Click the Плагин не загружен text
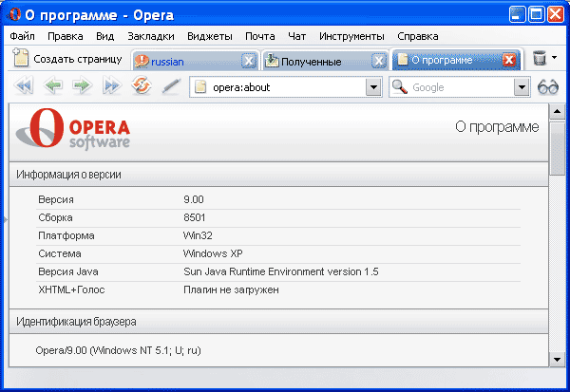Image resolution: width=570 pixels, height=392 pixels. coord(231,289)
